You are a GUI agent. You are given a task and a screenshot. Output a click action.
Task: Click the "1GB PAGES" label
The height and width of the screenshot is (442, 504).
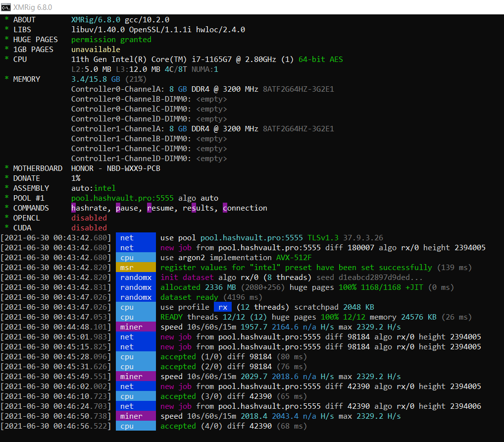point(33,50)
